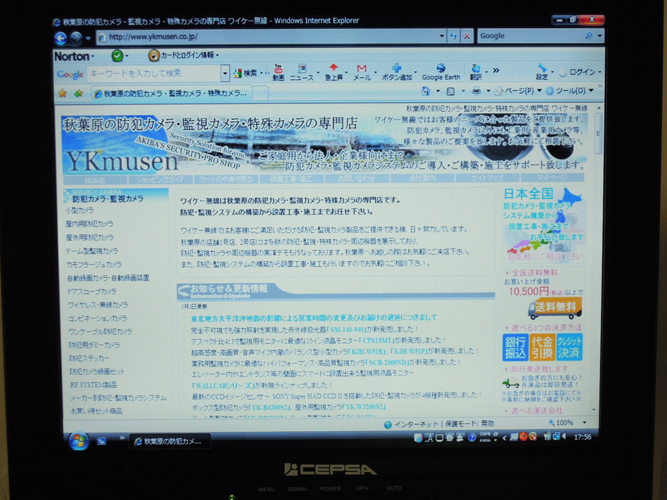667x500 pixels.
Task: Click the Norton green checkmark status icon
Action: (117, 56)
